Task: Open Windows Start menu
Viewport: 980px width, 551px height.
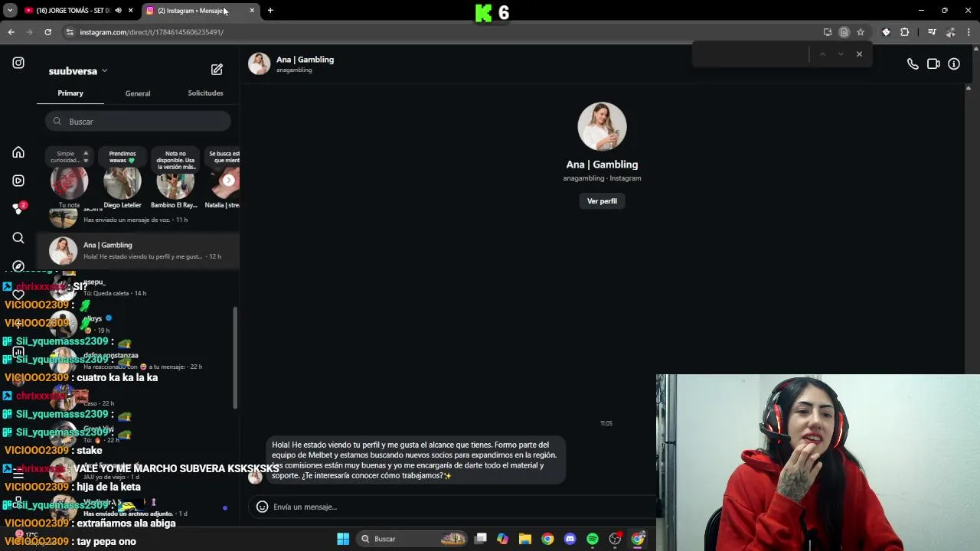Action: coord(343,539)
